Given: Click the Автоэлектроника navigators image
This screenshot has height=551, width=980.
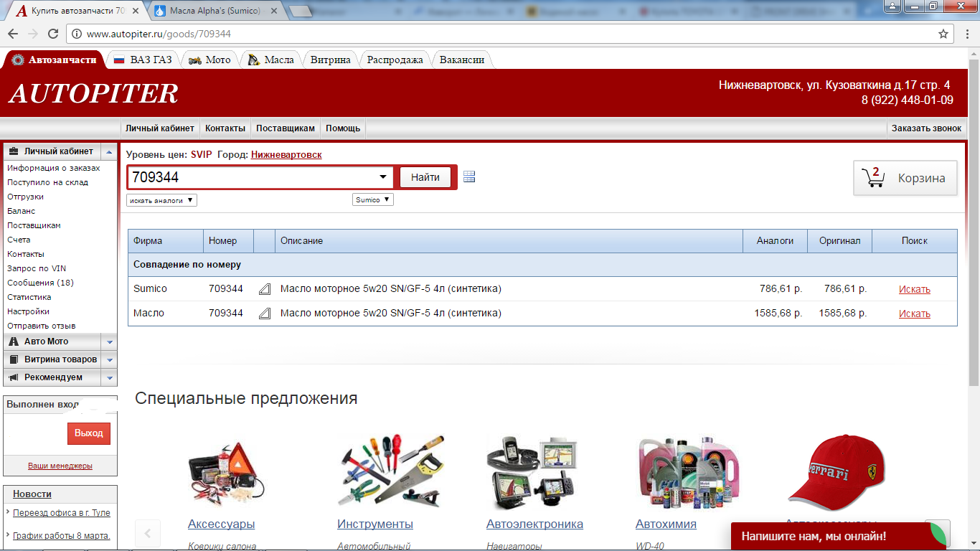Looking at the screenshot, I should [532, 472].
